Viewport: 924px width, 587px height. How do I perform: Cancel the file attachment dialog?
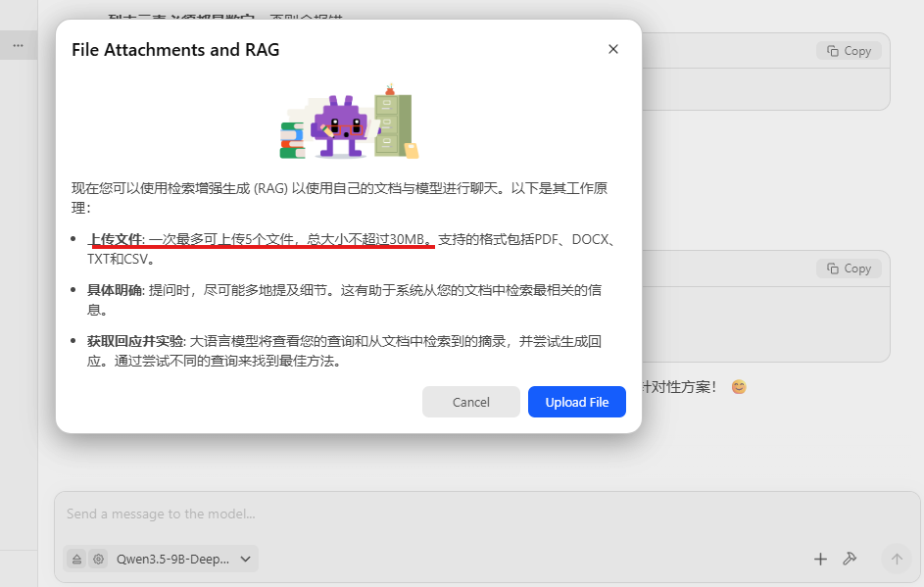coord(471,402)
